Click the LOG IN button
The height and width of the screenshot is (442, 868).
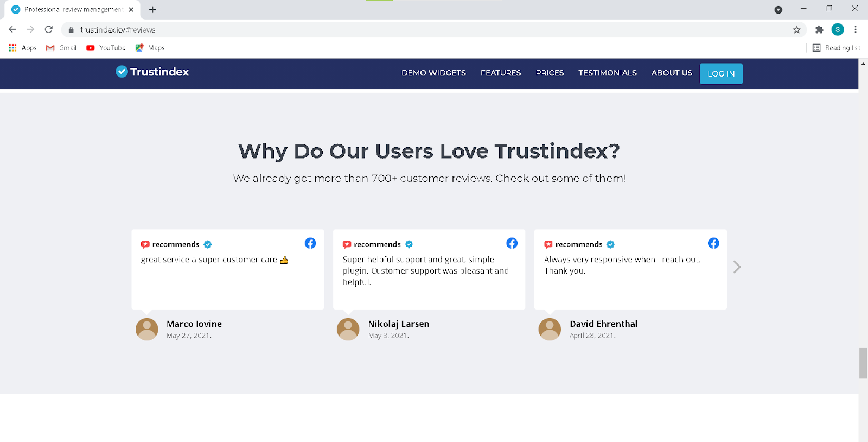(721, 73)
